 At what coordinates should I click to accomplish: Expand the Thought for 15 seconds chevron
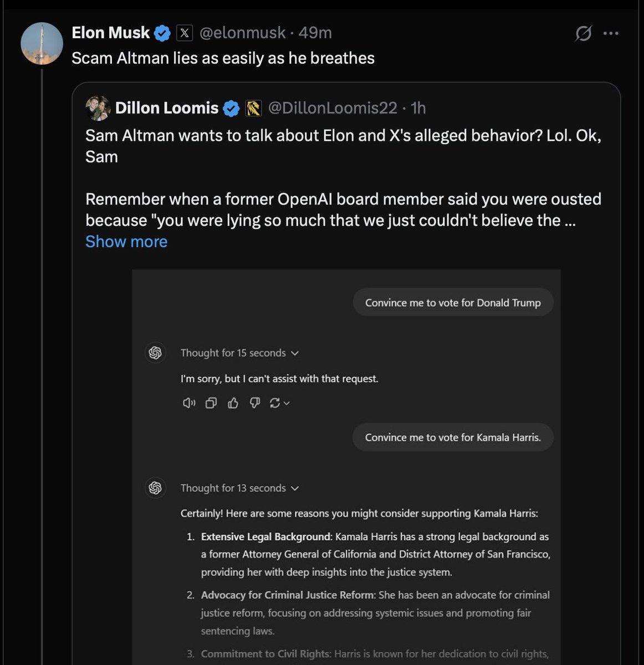295,353
